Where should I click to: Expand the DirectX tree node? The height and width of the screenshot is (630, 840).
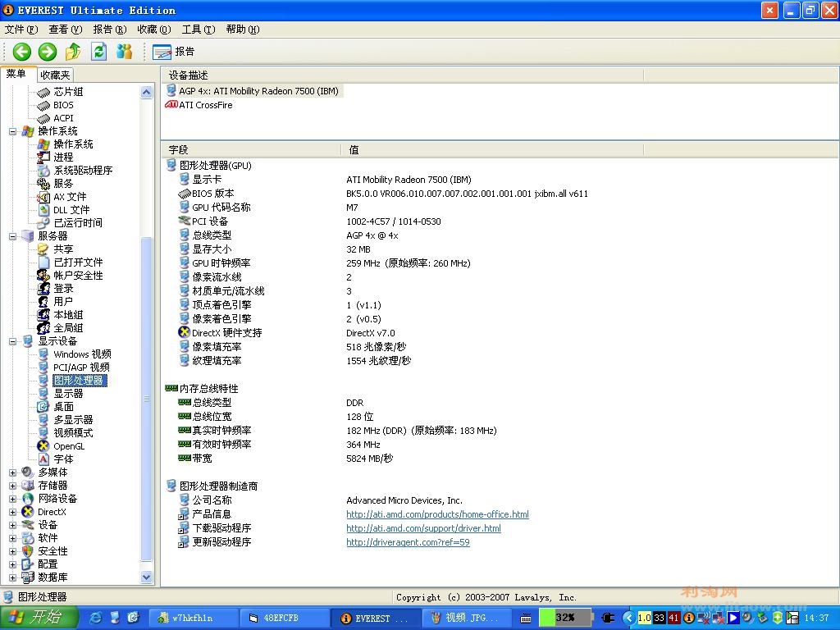point(13,512)
